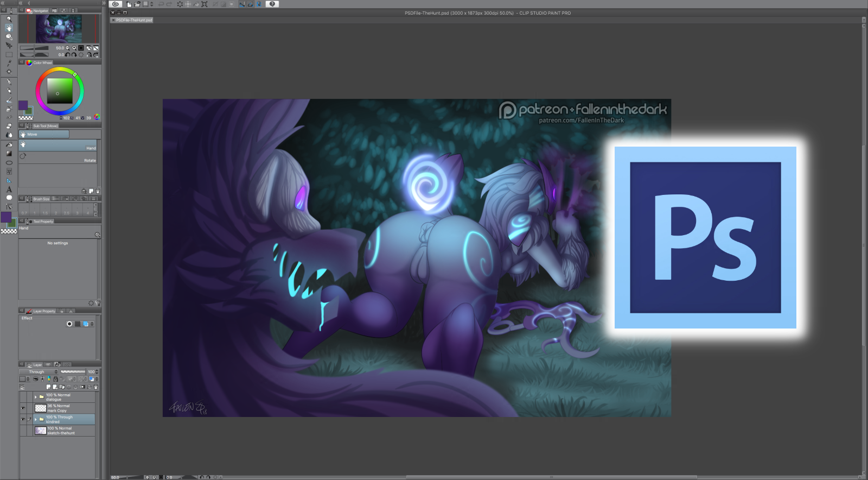Viewport: 868px width, 480px height.
Task: Open the Tool Property tab
Action: tap(40, 222)
